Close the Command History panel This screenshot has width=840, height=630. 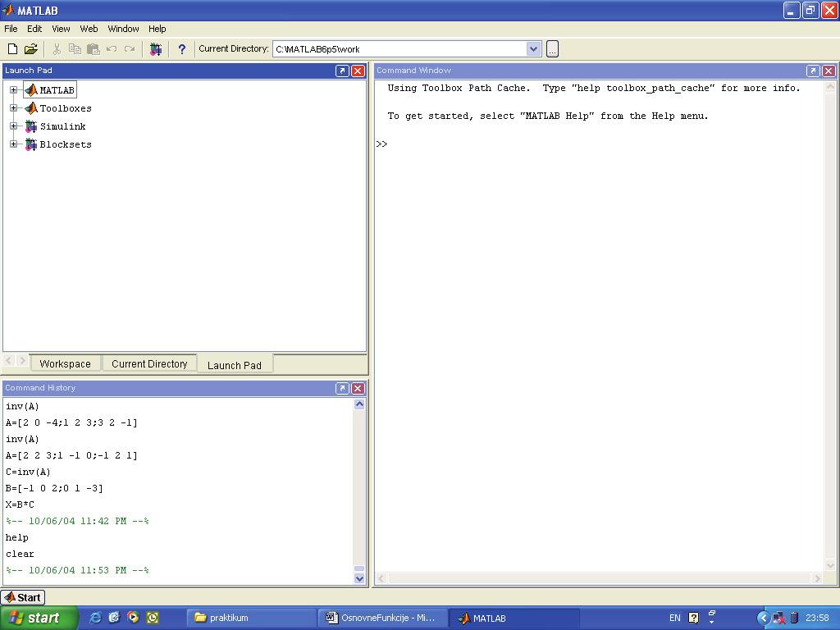[358, 388]
